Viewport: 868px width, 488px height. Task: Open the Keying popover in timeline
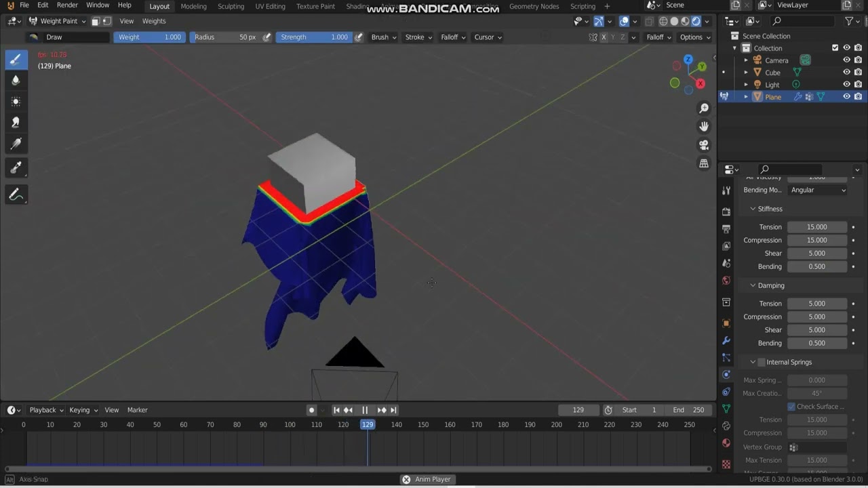(x=83, y=410)
